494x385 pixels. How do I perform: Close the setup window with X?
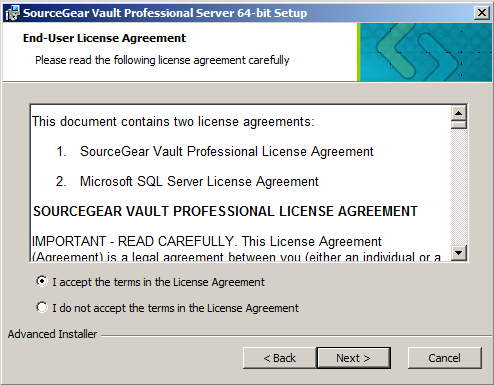point(481,13)
